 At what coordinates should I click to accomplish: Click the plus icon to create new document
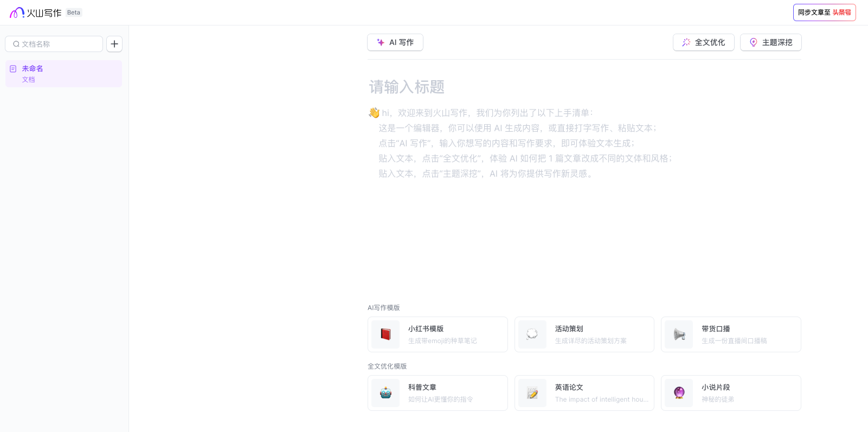click(x=114, y=44)
